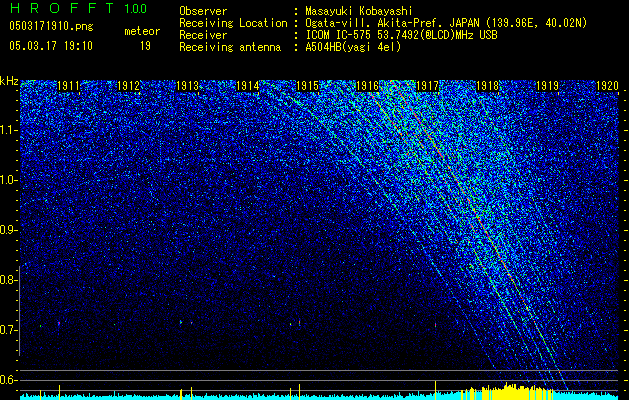Image resolution: width=629 pixels, height=400 pixels.
Task: Click the Receiving Location label
Action: pyautogui.click(x=233, y=23)
